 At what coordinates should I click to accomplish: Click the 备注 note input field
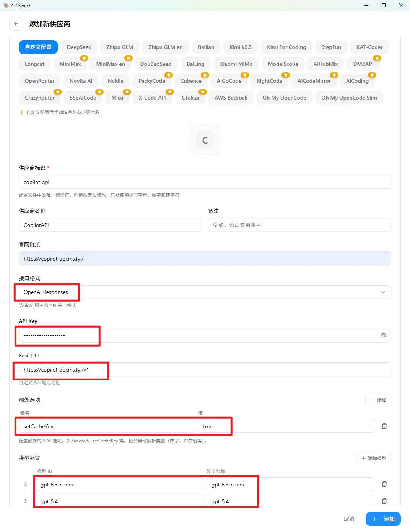pyautogui.click(x=299, y=225)
